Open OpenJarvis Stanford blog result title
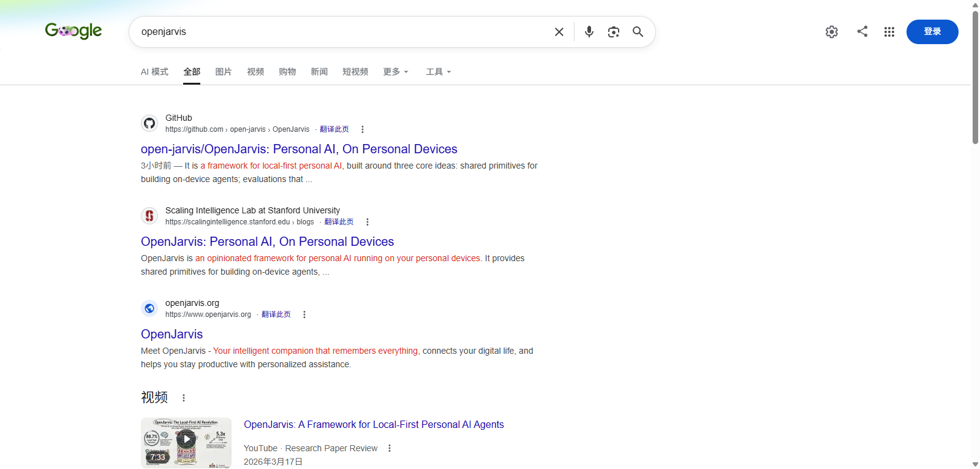The height and width of the screenshot is (469, 980). pos(267,242)
